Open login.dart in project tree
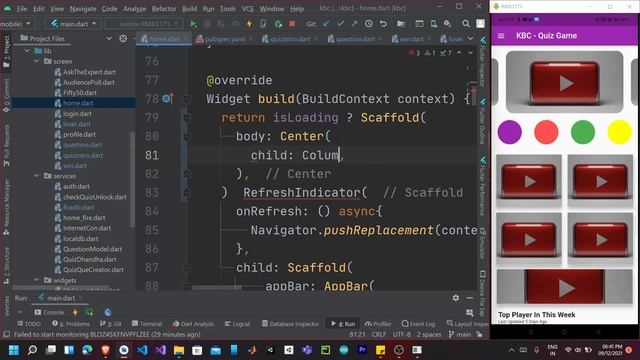Screen dimensions: 640x360 click(77, 113)
